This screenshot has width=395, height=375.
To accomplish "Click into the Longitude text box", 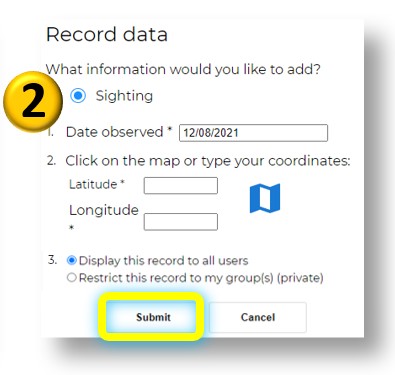I will (181, 222).
